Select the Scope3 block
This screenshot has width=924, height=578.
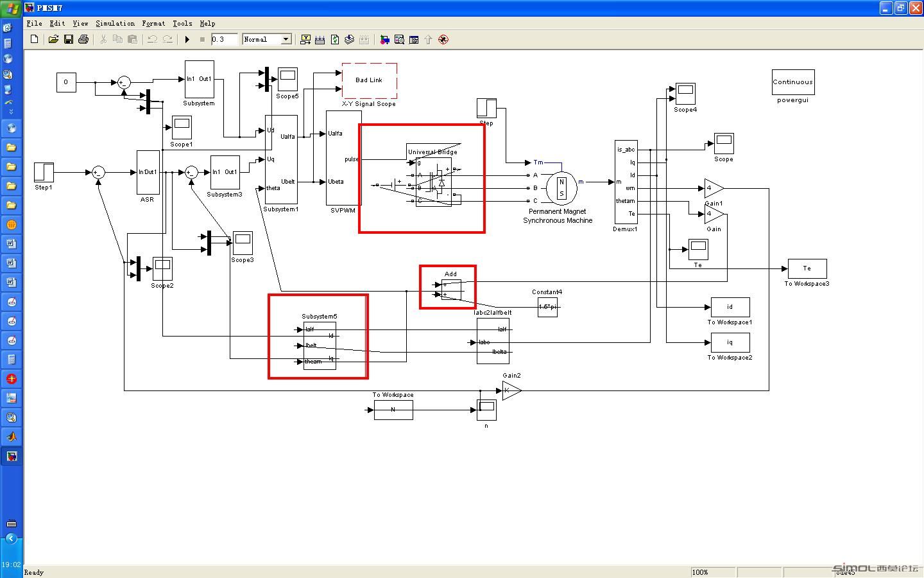pyautogui.click(x=243, y=243)
